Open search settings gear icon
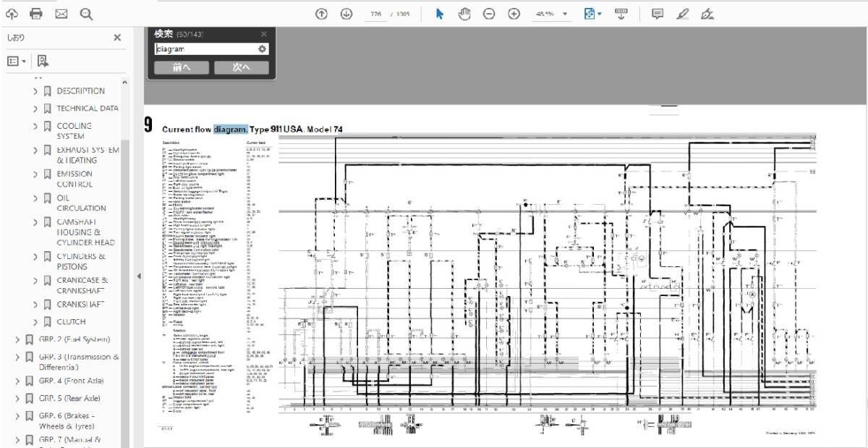Image resolution: width=868 pixels, height=448 pixels. (x=263, y=49)
